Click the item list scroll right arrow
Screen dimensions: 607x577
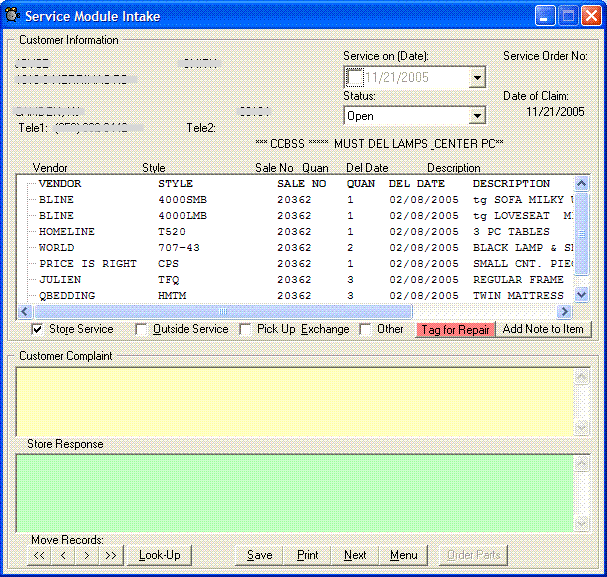coord(564,311)
